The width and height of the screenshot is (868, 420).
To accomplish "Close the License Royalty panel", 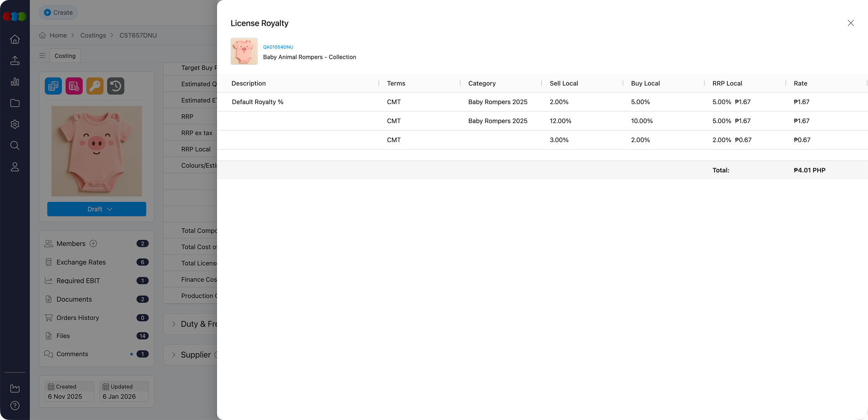I will click(x=850, y=23).
